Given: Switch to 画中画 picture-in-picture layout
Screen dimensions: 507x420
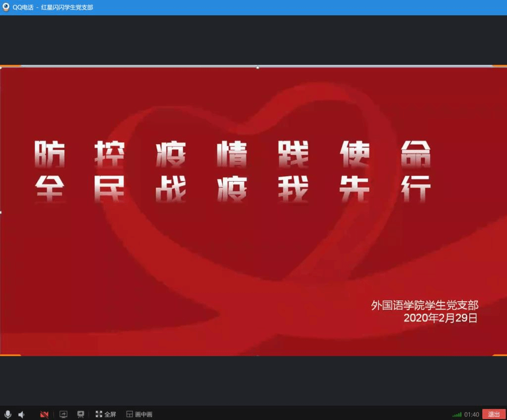Looking at the screenshot, I should 139,414.
